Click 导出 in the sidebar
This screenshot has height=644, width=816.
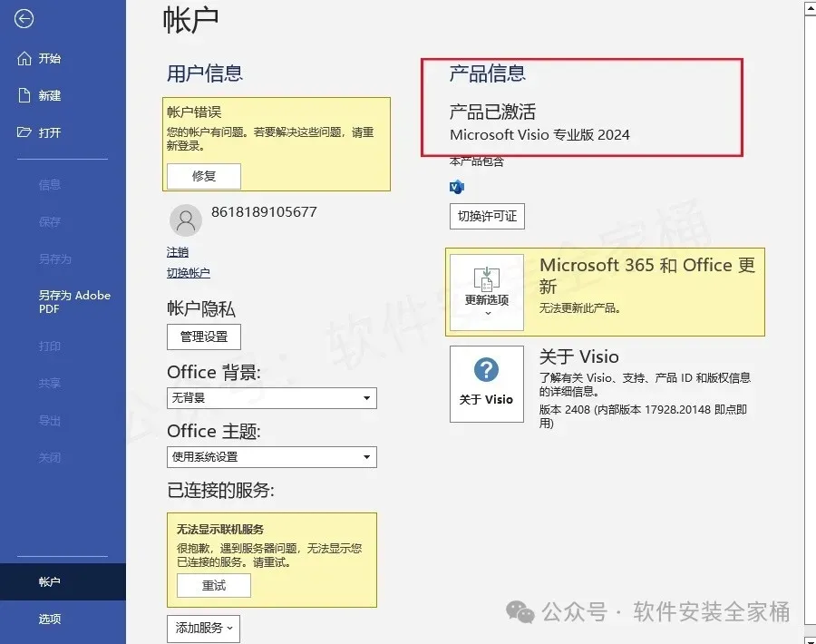(50, 421)
